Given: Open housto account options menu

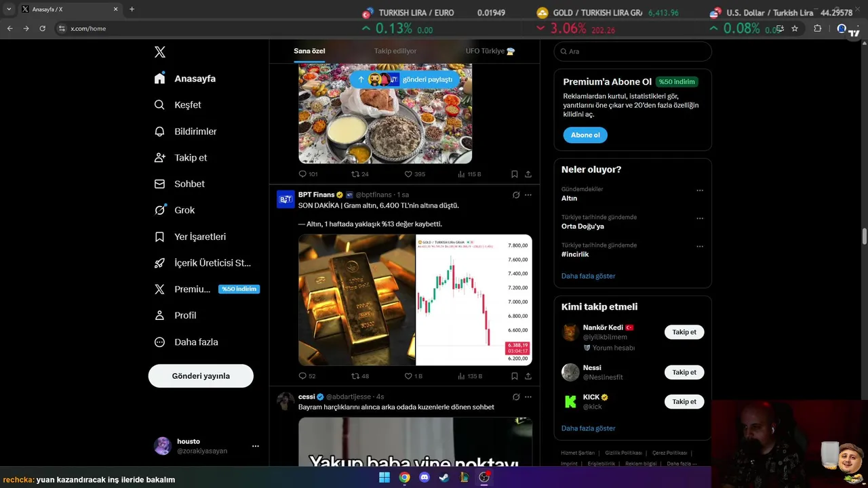Looking at the screenshot, I should tap(255, 446).
